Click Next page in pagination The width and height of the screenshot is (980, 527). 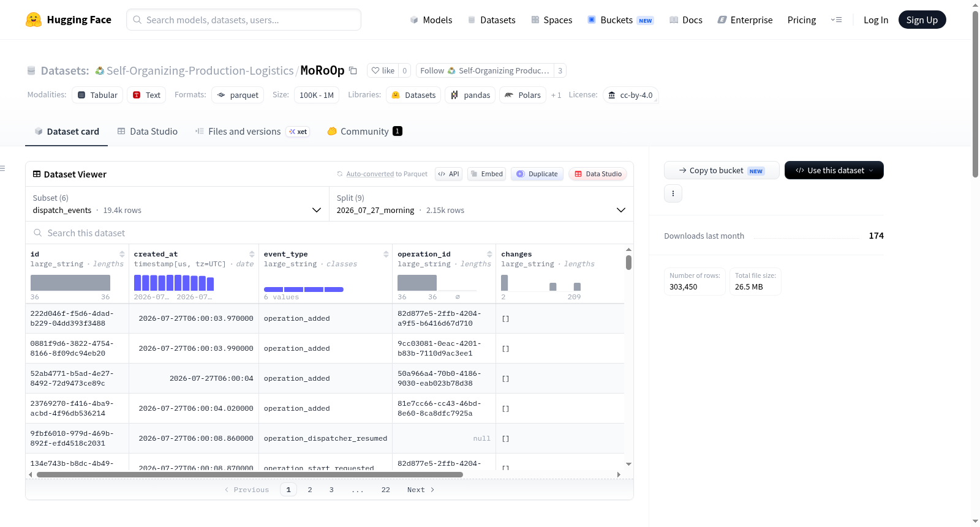tap(421, 490)
